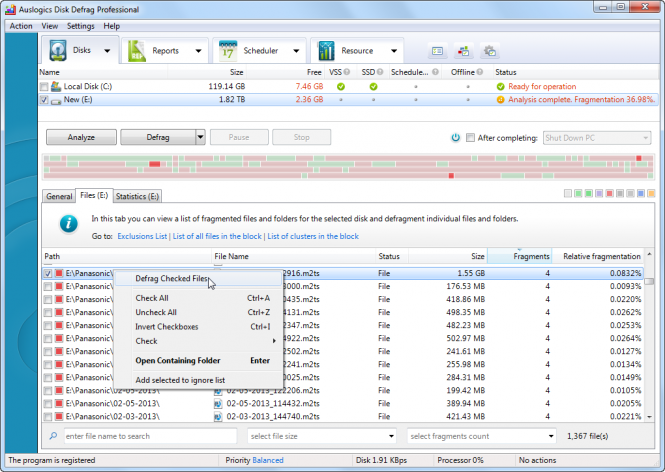Sort by the Fragments column header

(x=520, y=256)
